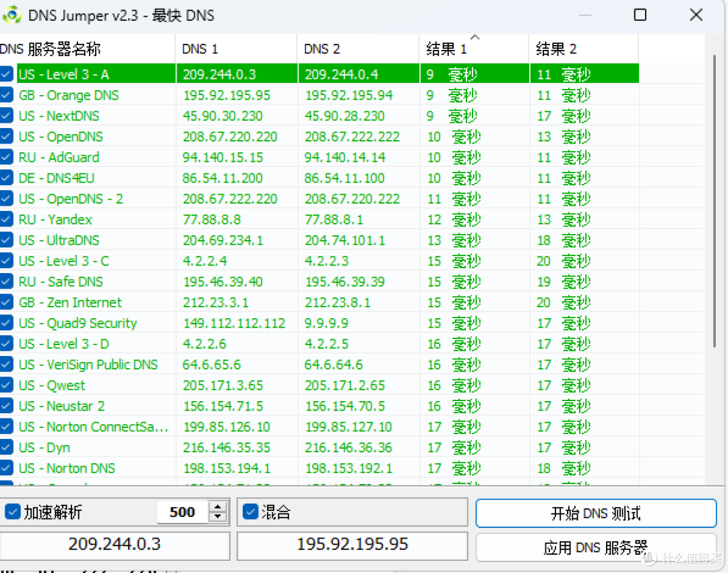
Task: Select the GB - Zen Internet row
Action: [320, 302]
